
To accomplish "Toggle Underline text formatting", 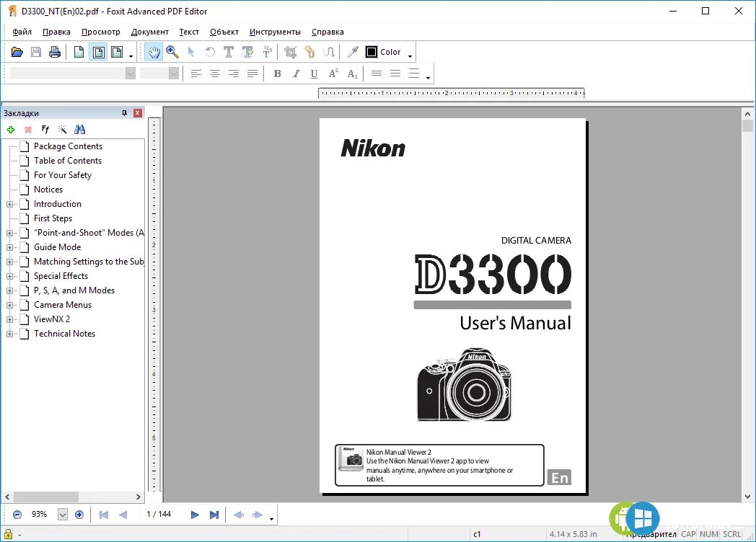I will pyautogui.click(x=315, y=74).
